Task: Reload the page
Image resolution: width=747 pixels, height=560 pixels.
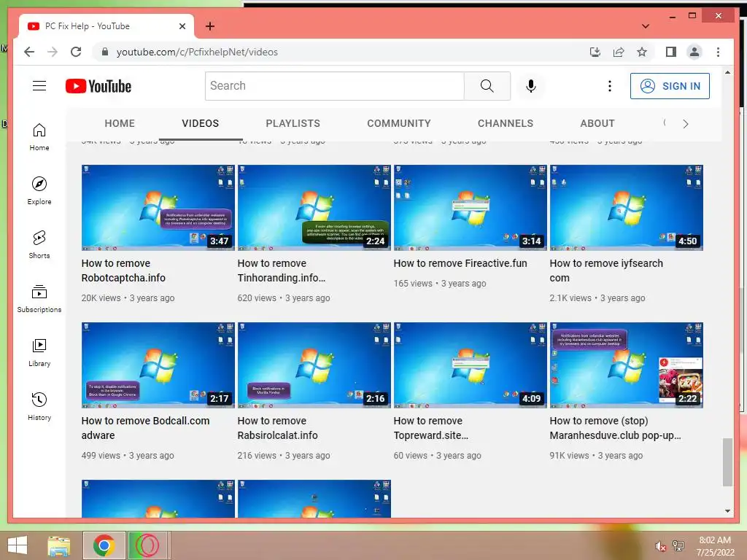Action: (76, 52)
